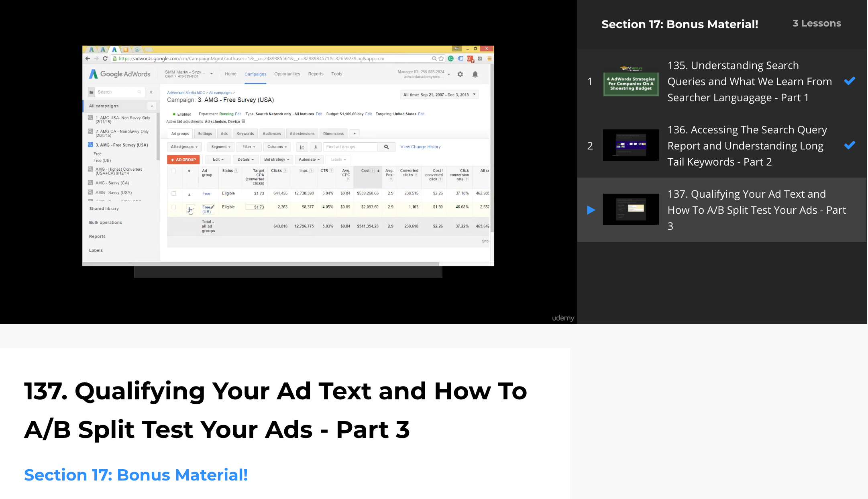Expand the Columns dropdown
The image size is (868, 499).
pos(277,147)
